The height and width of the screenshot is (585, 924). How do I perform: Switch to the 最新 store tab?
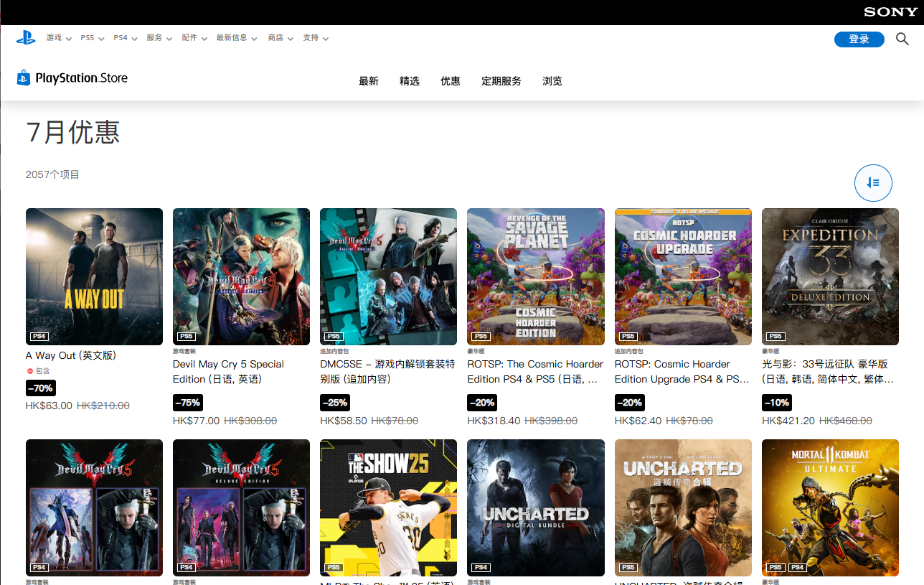(369, 81)
